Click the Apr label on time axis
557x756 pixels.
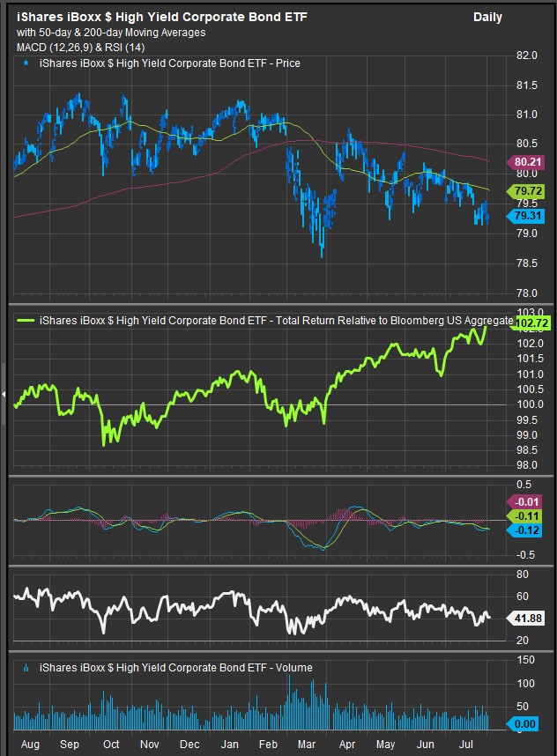click(347, 745)
